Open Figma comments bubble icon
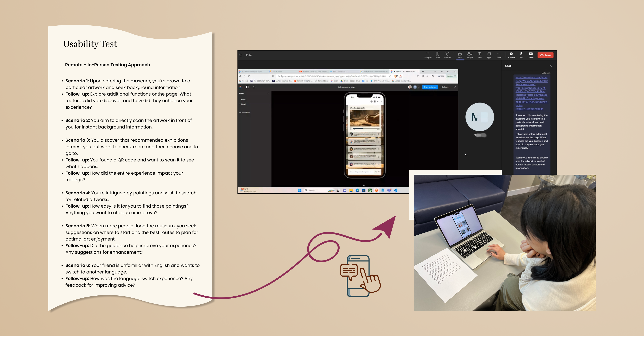 (x=254, y=87)
